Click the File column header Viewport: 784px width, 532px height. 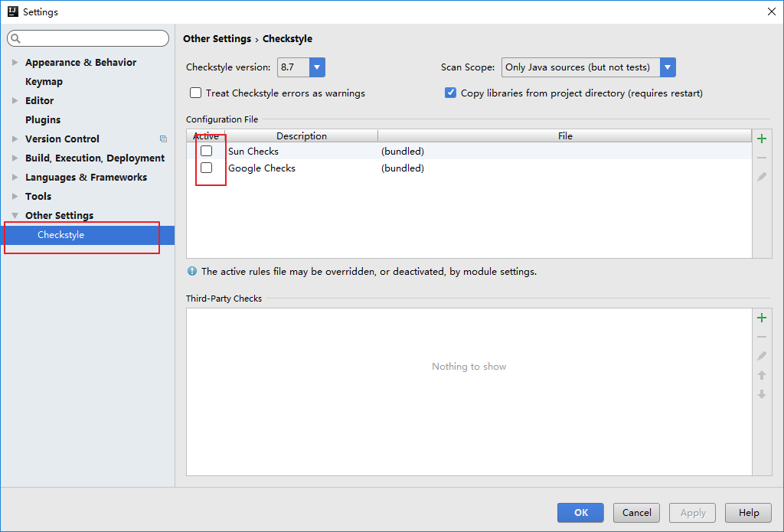(565, 136)
